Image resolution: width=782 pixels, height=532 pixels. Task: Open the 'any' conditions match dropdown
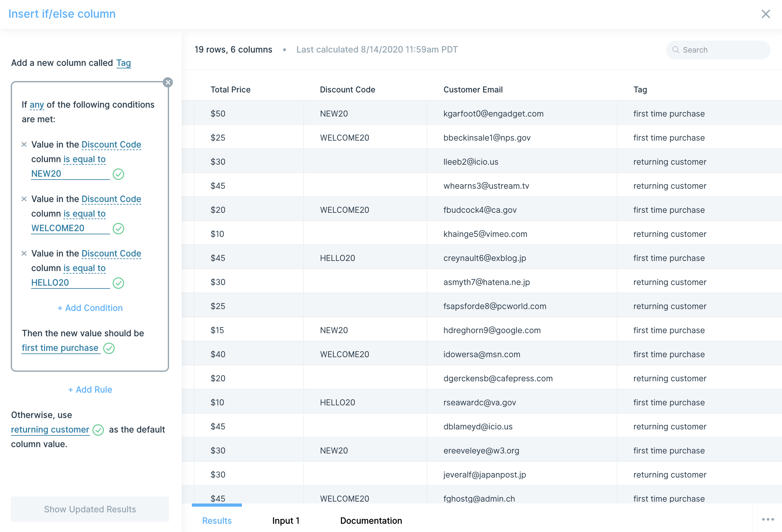click(37, 104)
